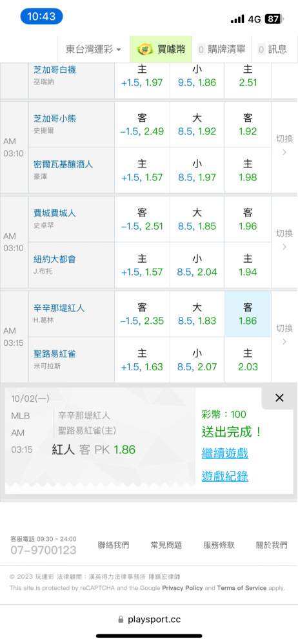The height and width of the screenshot is (644, 298).
Task: Click the 紐約大都會 team name link
Action: tap(55, 260)
